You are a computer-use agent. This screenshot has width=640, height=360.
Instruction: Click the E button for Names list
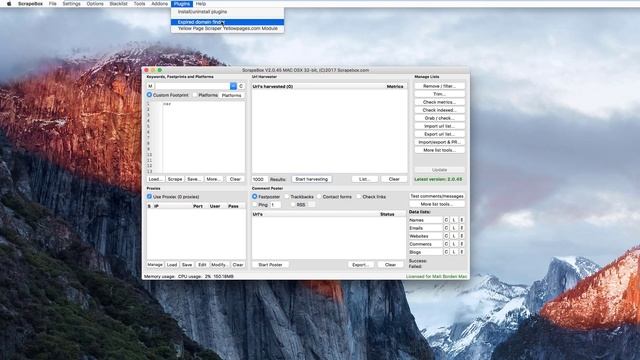tap(462, 220)
